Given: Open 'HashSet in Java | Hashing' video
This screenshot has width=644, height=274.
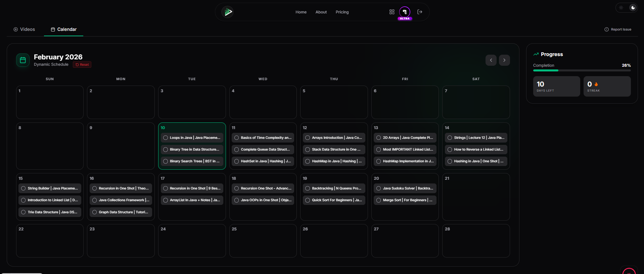Looking at the screenshot, I should 263,161.
